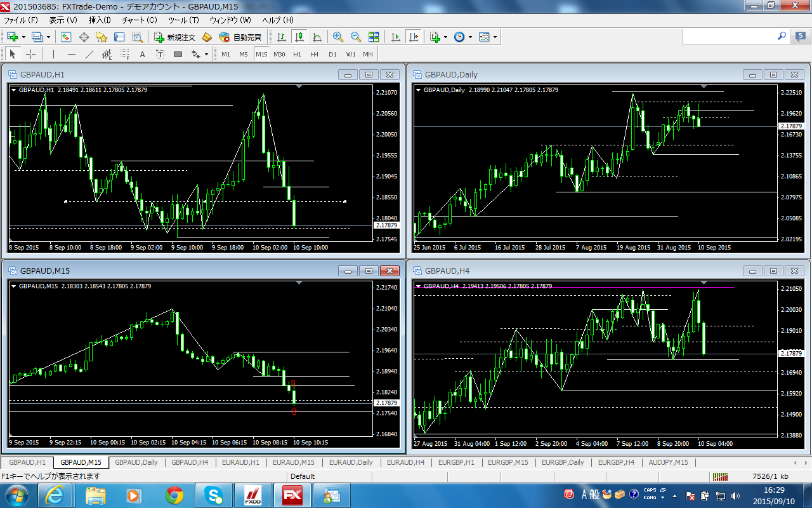Zoom in on the chart
The width and height of the screenshot is (812, 508).
[337, 37]
